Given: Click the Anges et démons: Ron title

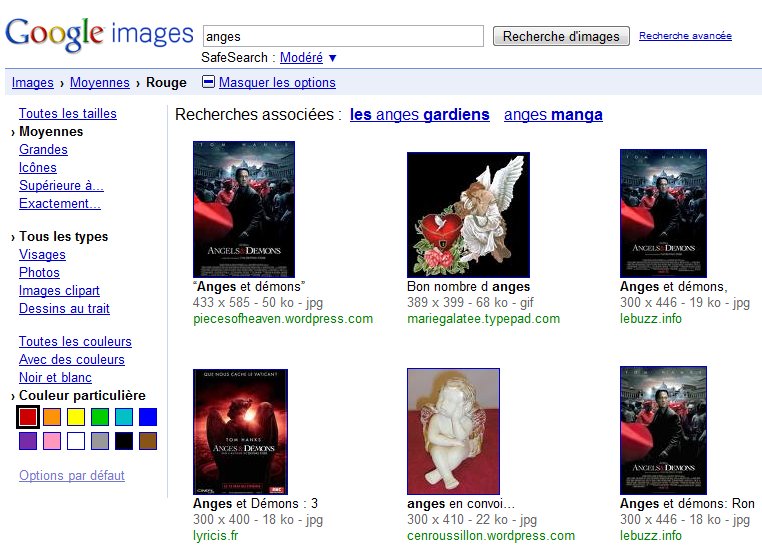Looking at the screenshot, I should click(x=687, y=503).
